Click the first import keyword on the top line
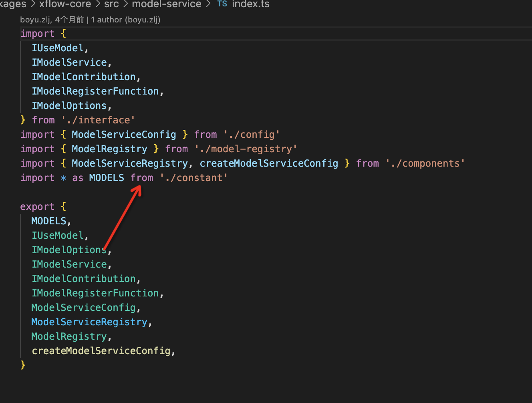532x403 pixels. pos(37,34)
